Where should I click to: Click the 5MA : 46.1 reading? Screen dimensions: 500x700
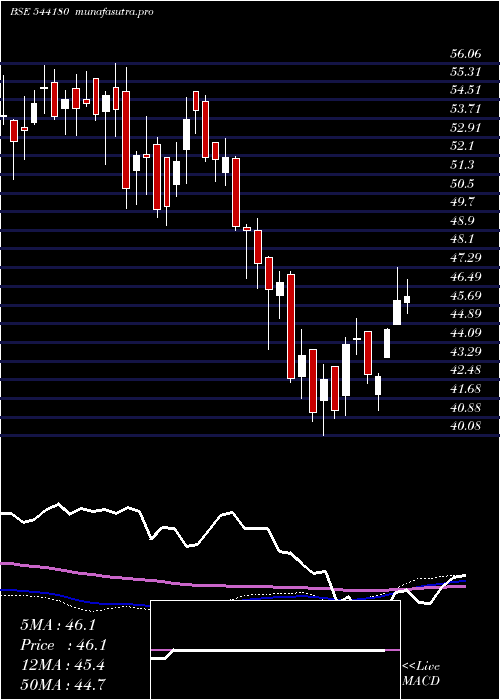[x=58, y=625]
